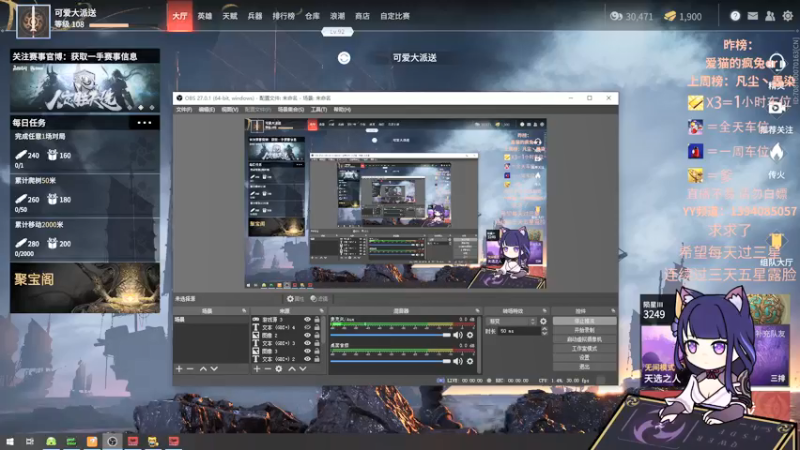Open game mail envelope icon
Viewport: 800px width, 450px height.
pos(753,16)
